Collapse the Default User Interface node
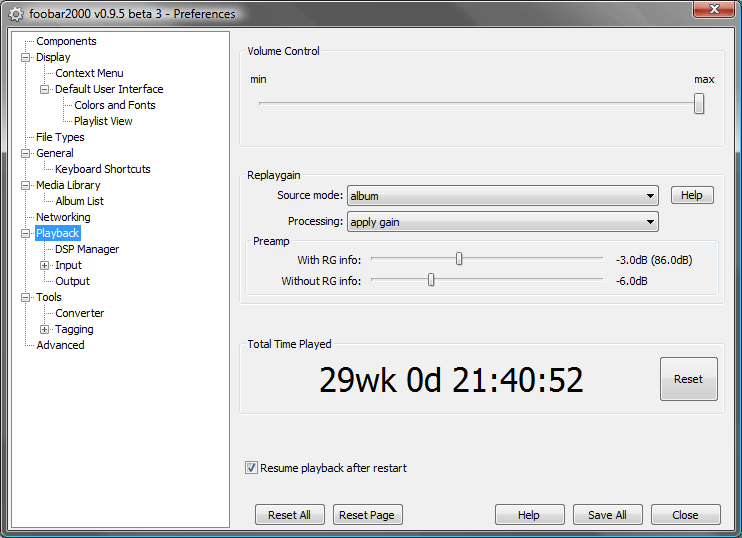The image size is (742, 538). 44,89
